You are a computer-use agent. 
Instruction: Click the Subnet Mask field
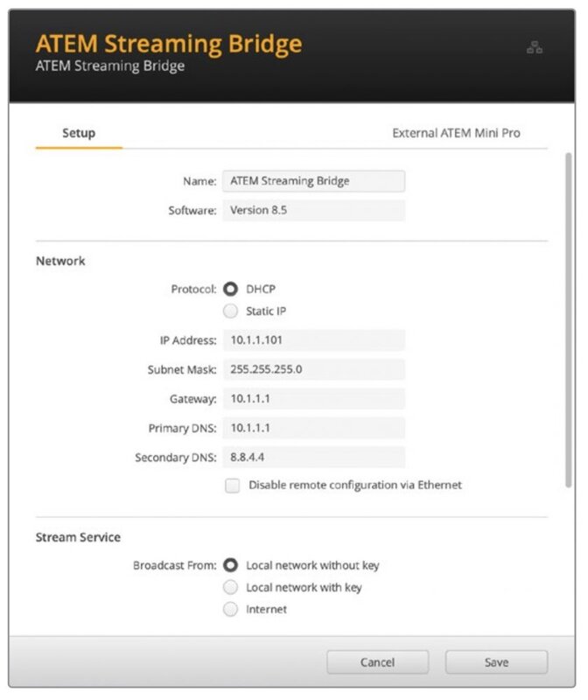pyautogui.click(x=313, y=369)
